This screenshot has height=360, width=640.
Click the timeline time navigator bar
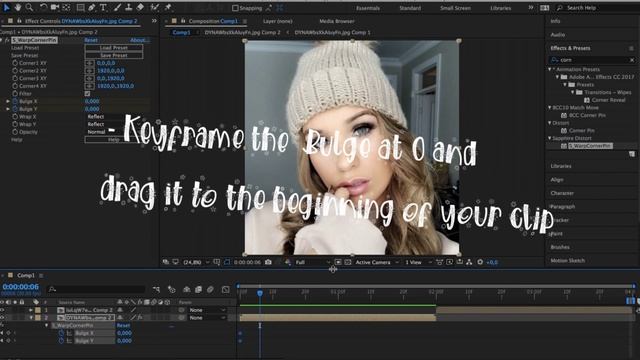[436, 286]
